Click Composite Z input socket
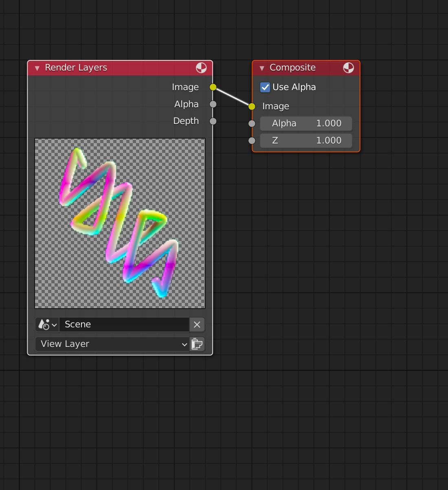448x490 pixels. [252, 141]
